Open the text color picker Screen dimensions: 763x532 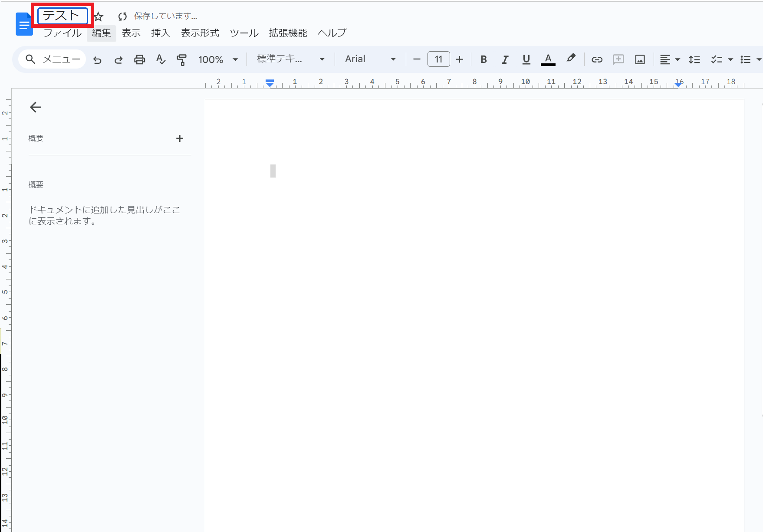pyautogui.click(x=548, y=59)
